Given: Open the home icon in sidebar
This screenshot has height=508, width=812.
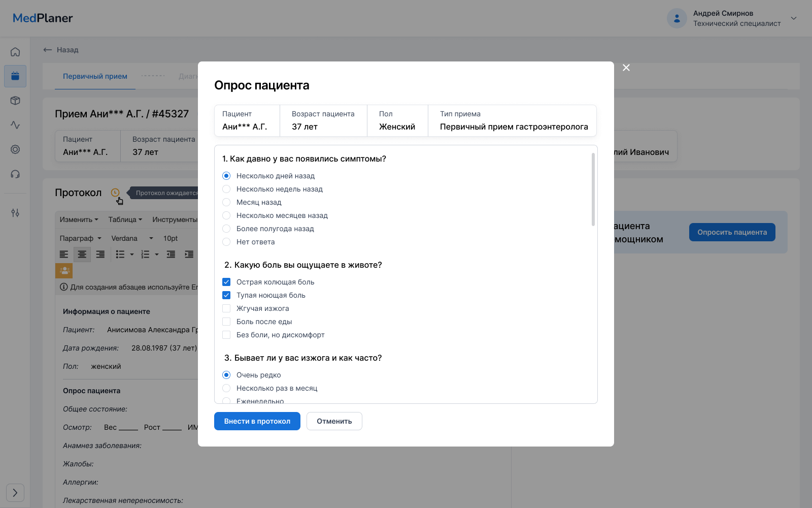Looking at the screenshot, I should [15, 52].
